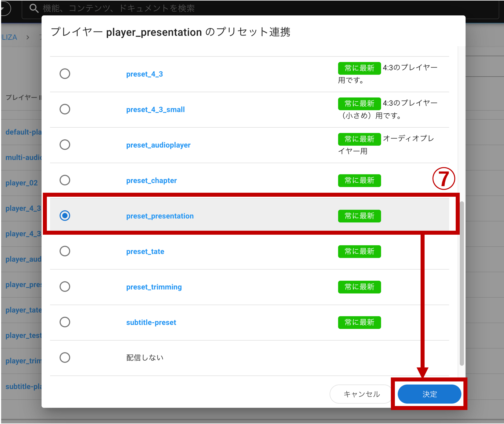Open player_aud in the background list
Screen dimensions: 504x424
tap(24, 259)
